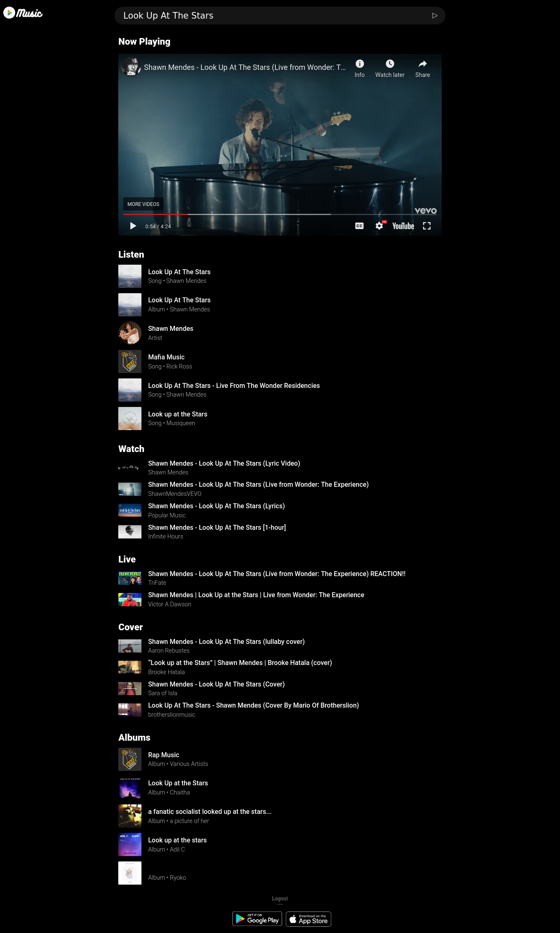
Task: Click the ShawnMendesVEVO video thumbnail
Action: (x=130, y=489)
